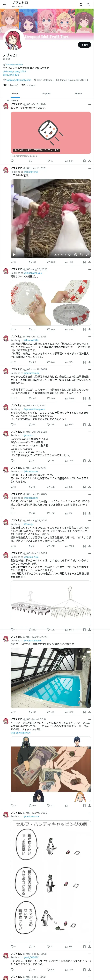Play the chicken video
Image resolution: width=110 pixels, height=980 pixels.
point(14,254)
